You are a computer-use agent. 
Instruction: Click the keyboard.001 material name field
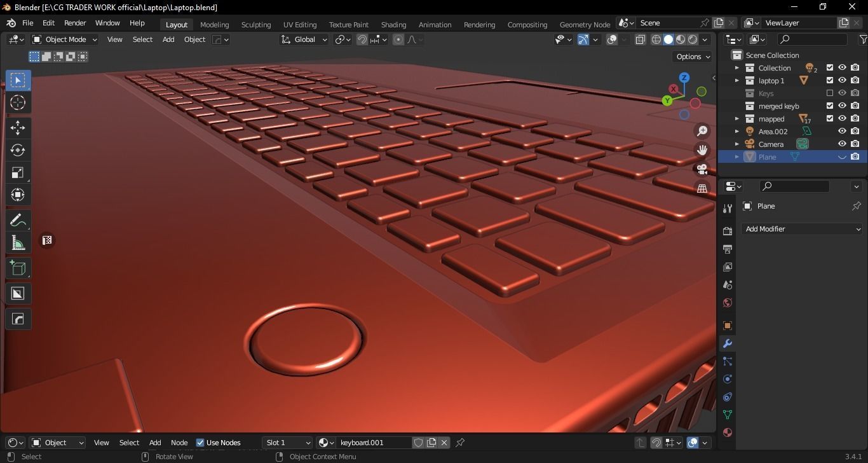pyautogui.click(x=374, y=443)
